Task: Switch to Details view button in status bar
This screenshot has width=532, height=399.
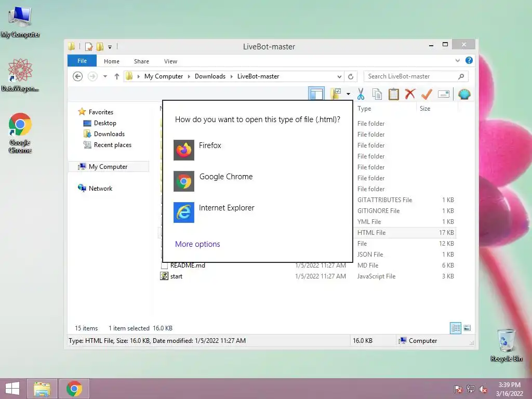Action: pos(456,328)
